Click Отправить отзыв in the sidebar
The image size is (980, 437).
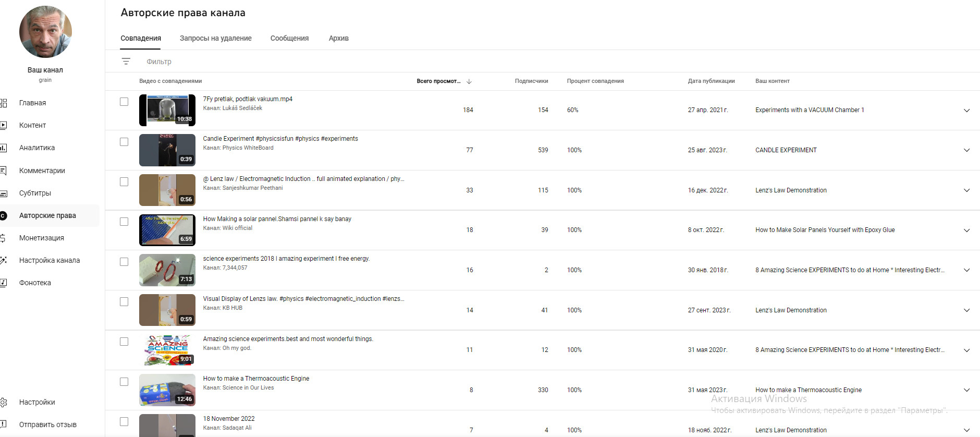[48, 424]
